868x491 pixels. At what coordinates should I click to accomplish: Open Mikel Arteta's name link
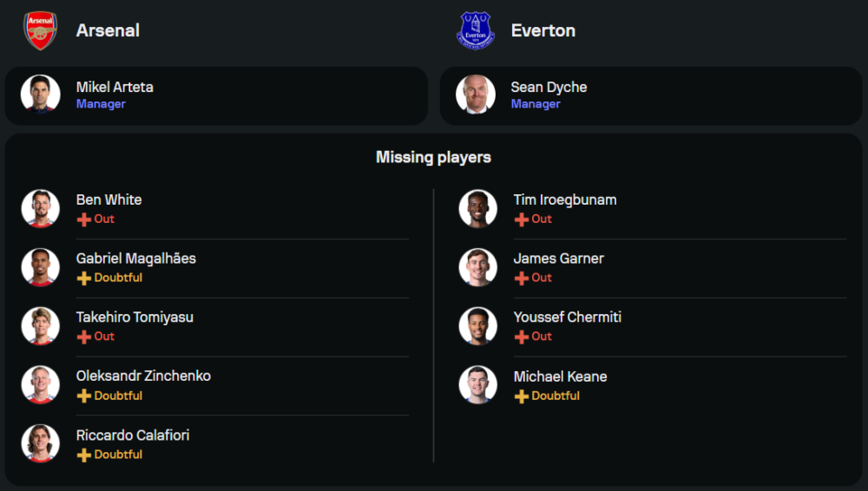click(115, 87)
